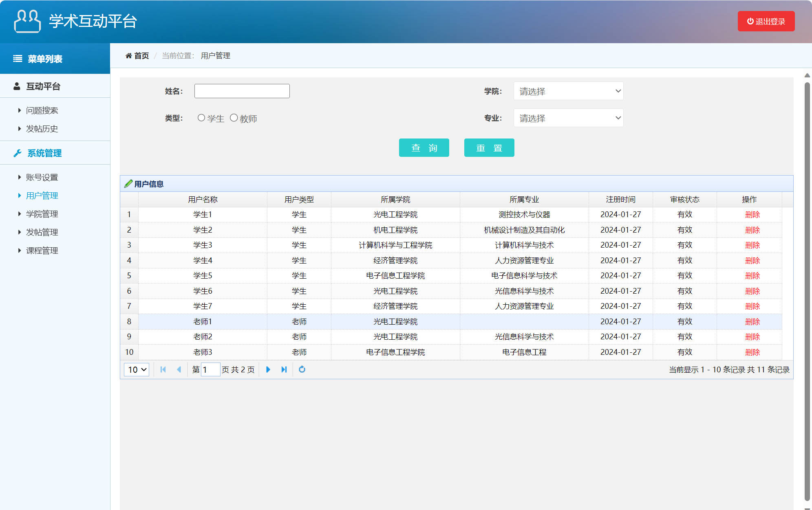Click the menu list icon beside 菜单列表

[17, 58]
